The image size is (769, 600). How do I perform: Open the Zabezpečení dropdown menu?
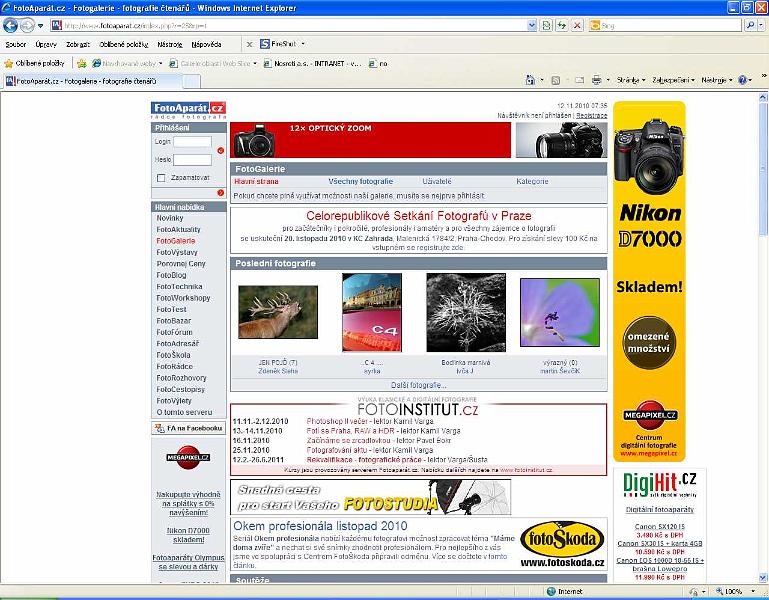coord(673,80)
